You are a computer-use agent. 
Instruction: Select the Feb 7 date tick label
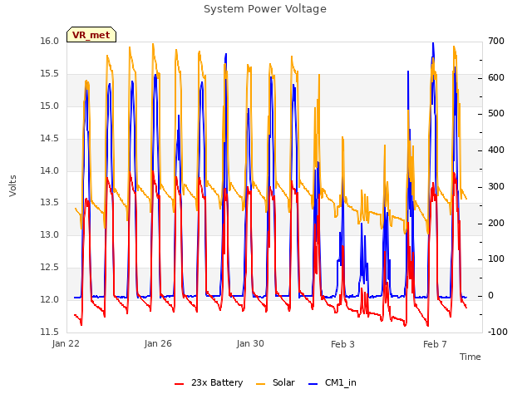tap(435, 344)
